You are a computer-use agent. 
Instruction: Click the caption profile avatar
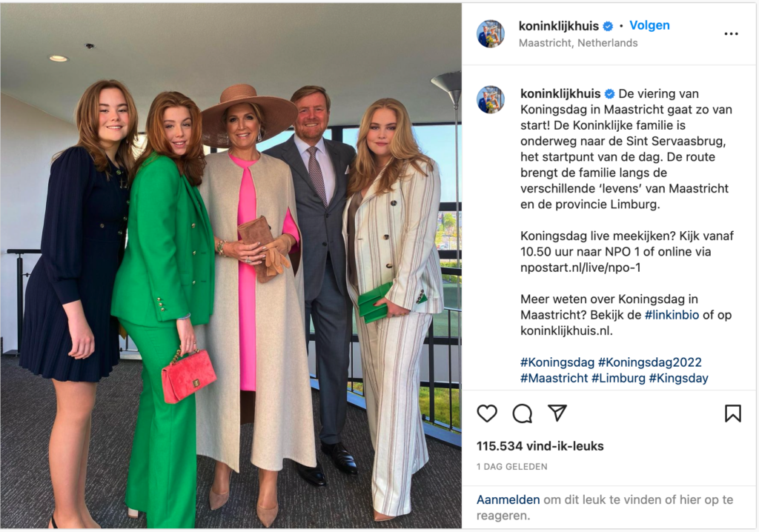[491, 100]
